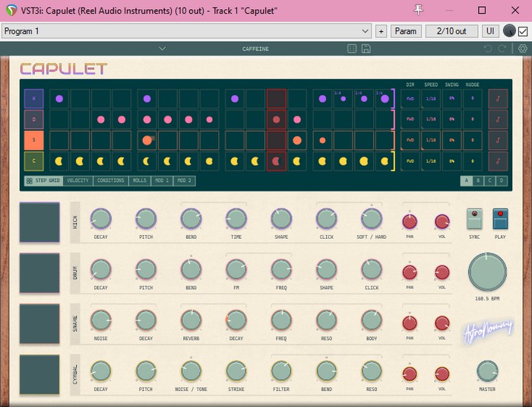Screen dimensions: 532x407
Task: Open kick row SPEED 1/16 selector
Action: point(431,99)
